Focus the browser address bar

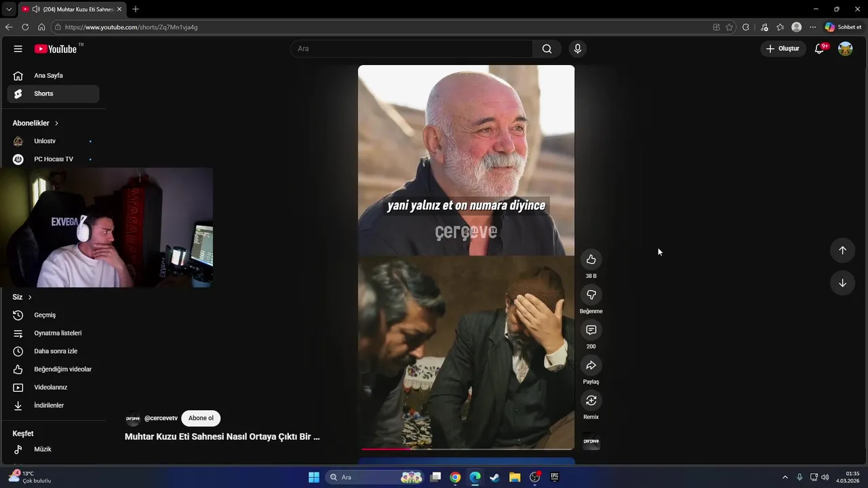click(x=380, y=27)
